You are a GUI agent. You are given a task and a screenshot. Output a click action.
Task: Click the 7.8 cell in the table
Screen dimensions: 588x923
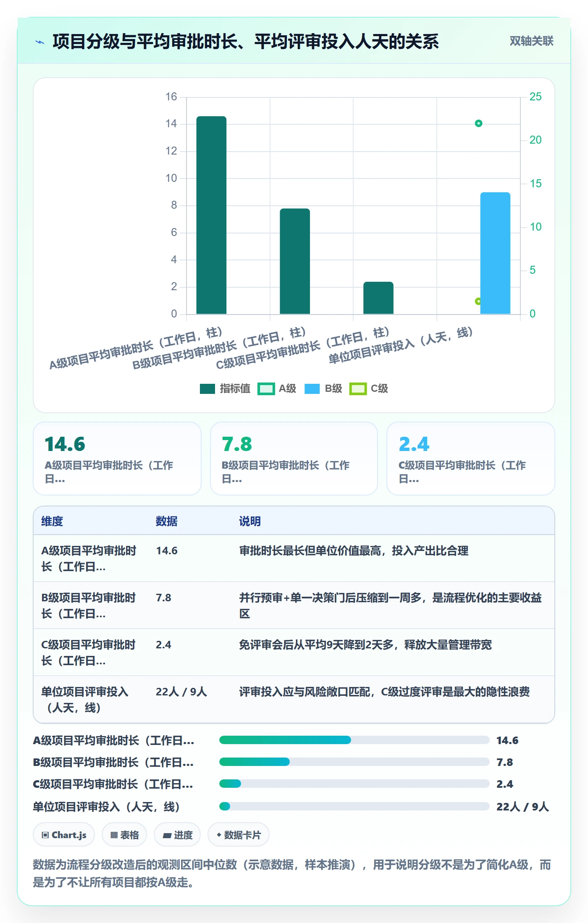click(163, 598)
